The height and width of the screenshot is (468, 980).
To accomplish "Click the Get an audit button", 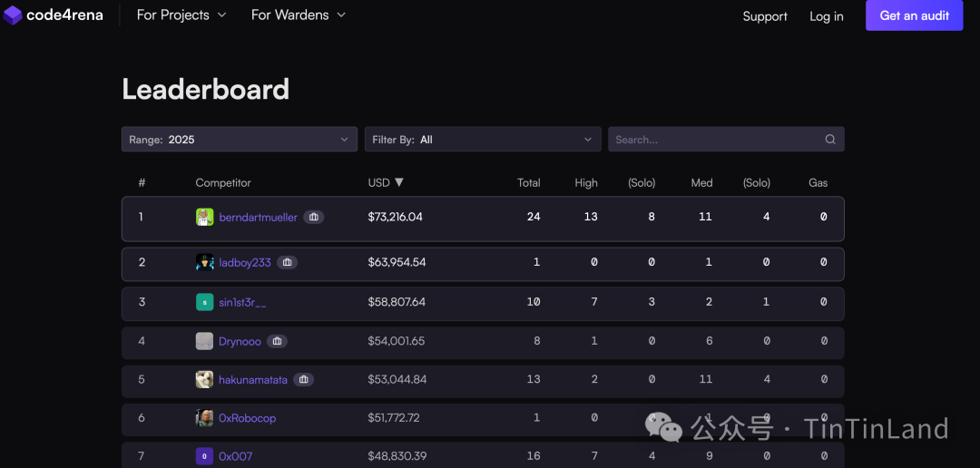I will click(x=915, y=15).
